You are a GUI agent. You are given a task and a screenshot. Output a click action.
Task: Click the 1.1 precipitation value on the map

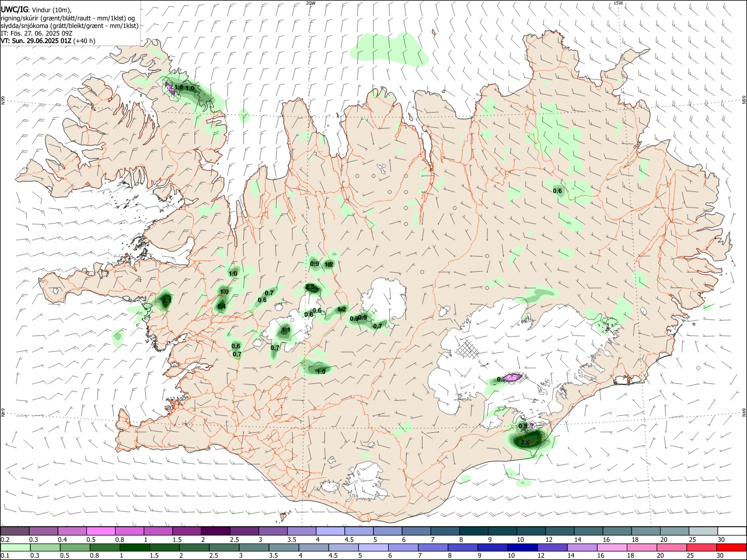point(286,330)
